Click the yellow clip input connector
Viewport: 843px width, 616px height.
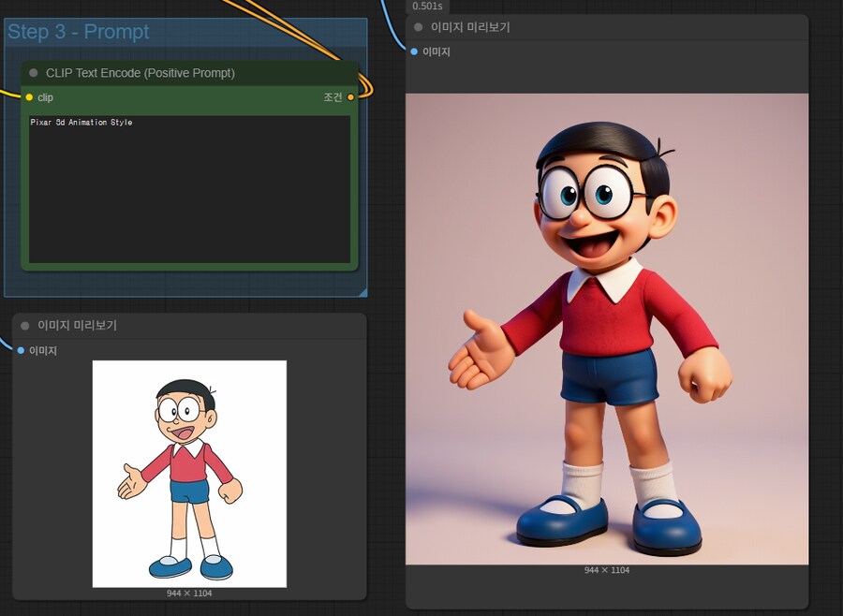(x=29, y=97)
